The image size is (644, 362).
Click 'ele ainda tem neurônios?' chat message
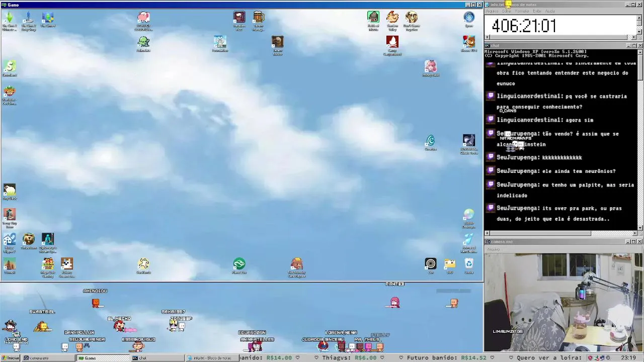pyautogui.click(x=579, y=171)
